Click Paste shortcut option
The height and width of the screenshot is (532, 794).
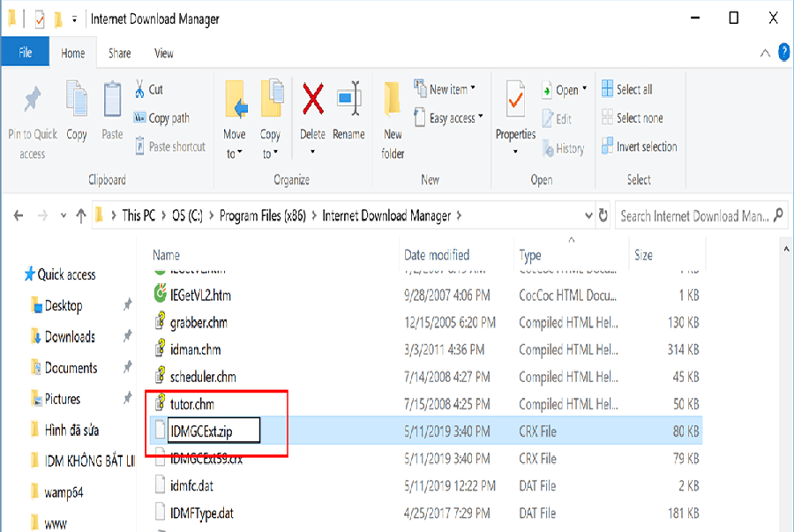pos(170,146)
